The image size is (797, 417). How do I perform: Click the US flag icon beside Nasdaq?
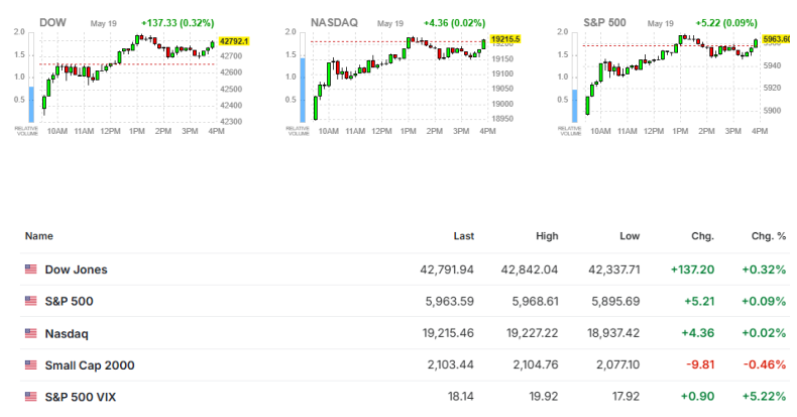tap(30, 333)
